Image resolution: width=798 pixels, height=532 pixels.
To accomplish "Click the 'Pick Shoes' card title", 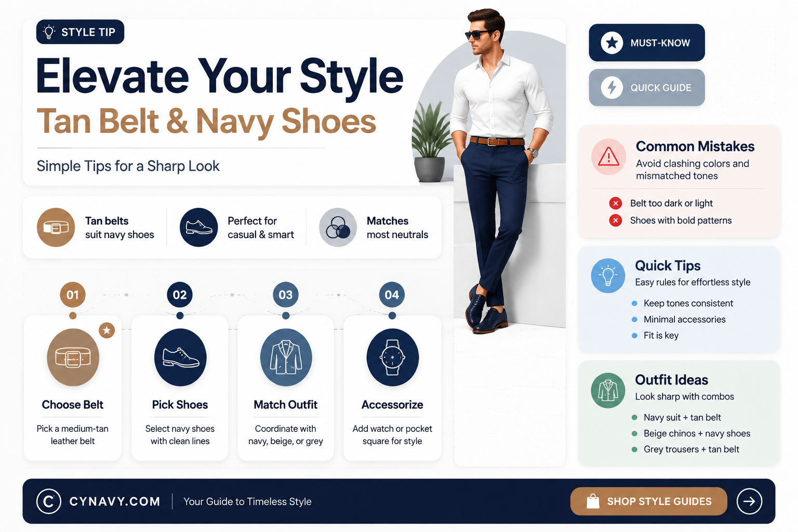I will point(180,405).
